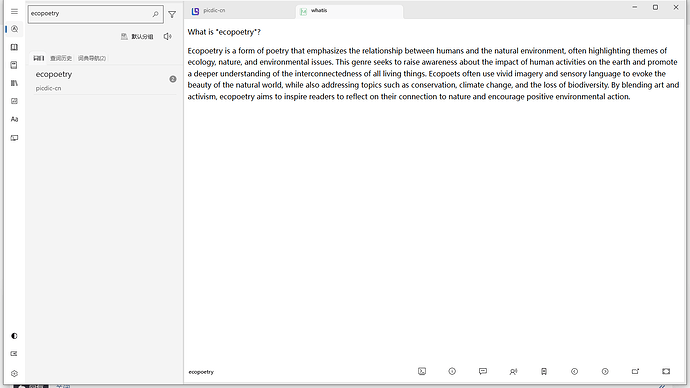Screen dimensions: 690x388
Task: Open the 默认分组 dictionary group selector
Action: click(x=137, y=37)
